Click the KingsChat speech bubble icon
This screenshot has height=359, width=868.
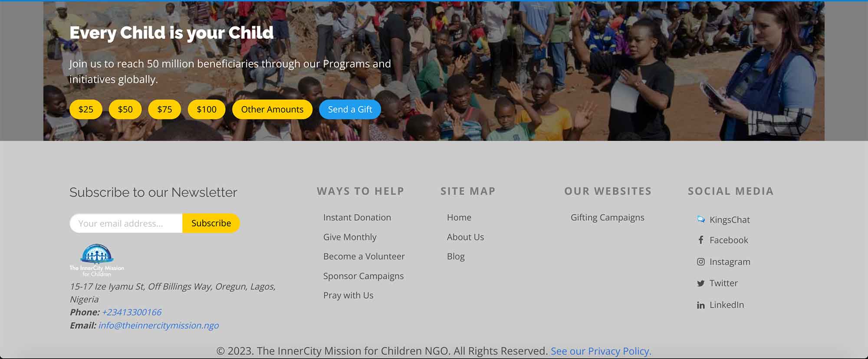pyautogui.click(x=701, y=219)
